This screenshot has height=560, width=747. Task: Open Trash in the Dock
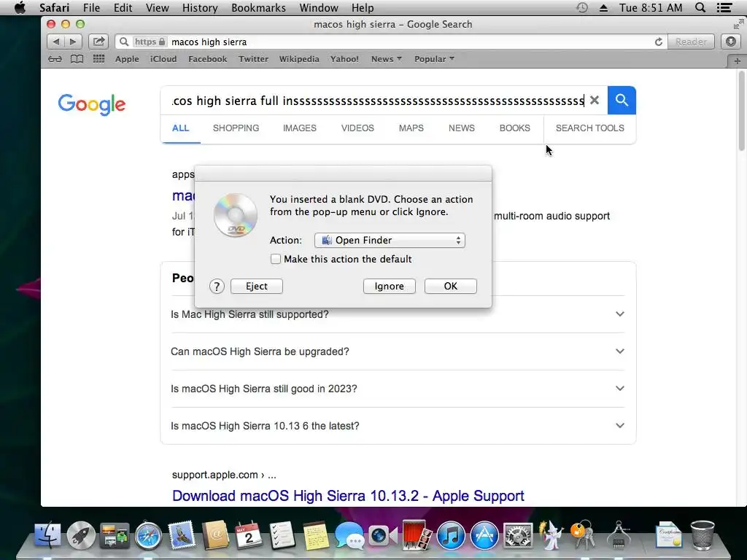point(703,534)
